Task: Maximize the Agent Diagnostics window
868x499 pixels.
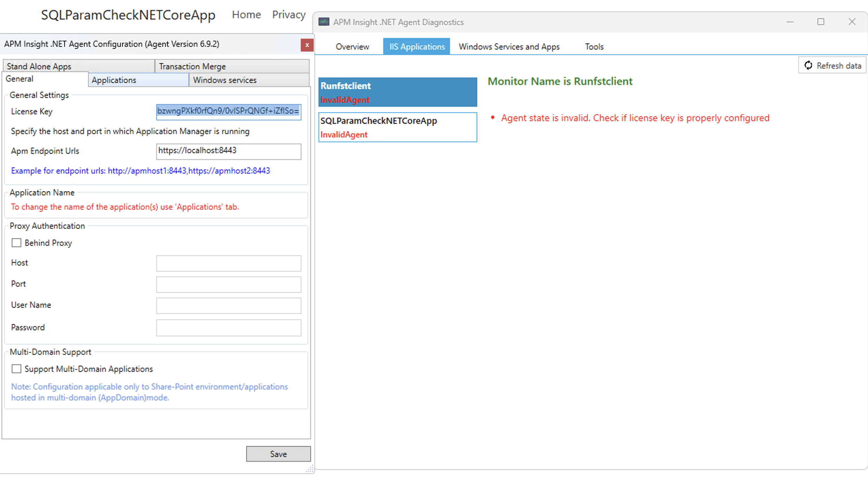Action: click(x=820, y=22)
